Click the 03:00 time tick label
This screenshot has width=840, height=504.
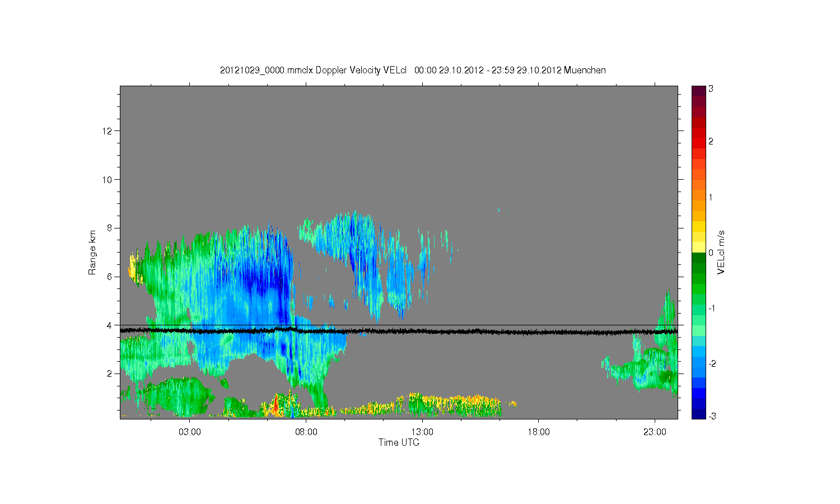pos(190,432)
